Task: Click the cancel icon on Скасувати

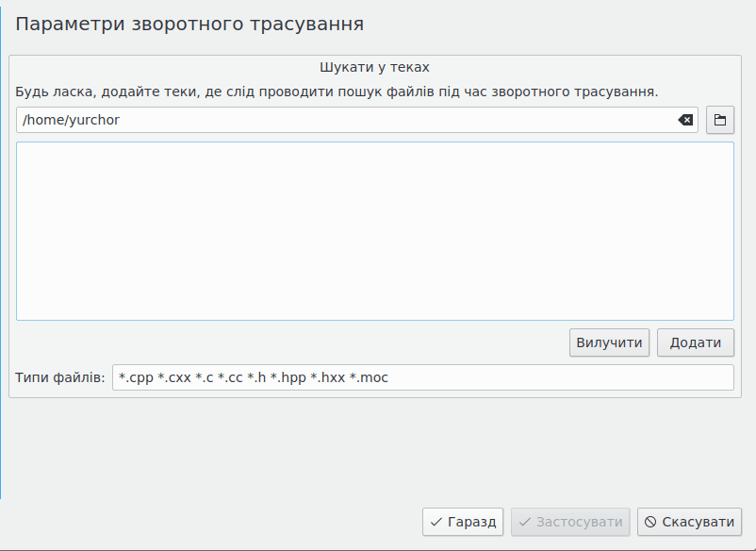Action: (650, 522)
